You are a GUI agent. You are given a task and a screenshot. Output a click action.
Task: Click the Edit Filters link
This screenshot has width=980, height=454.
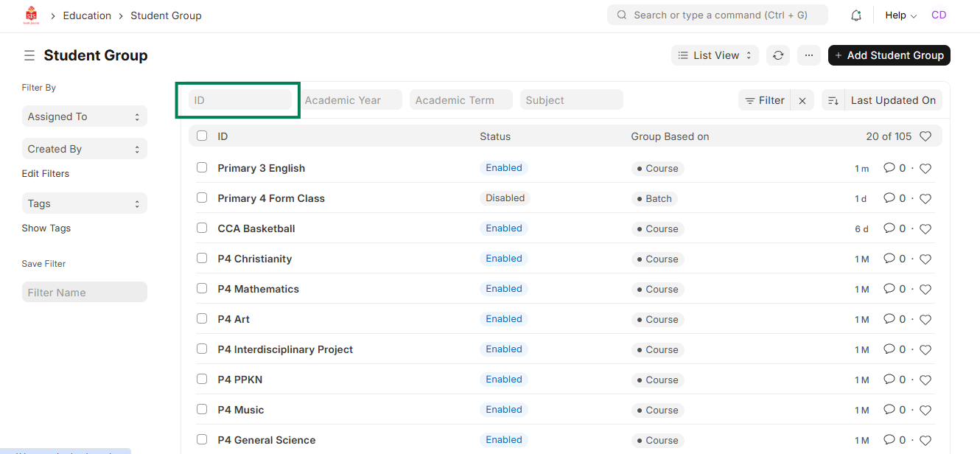pyautogui.click(x=46, y=174)
